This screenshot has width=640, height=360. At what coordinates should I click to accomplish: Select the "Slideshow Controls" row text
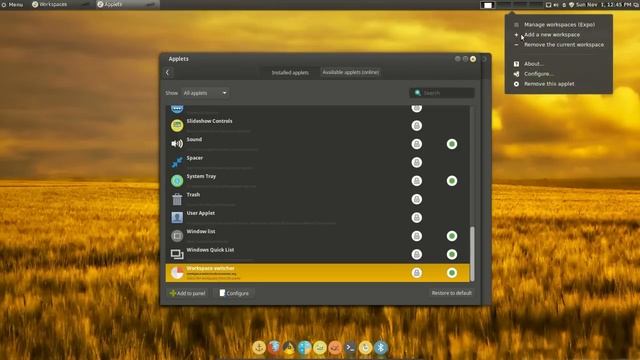[209, 121]
